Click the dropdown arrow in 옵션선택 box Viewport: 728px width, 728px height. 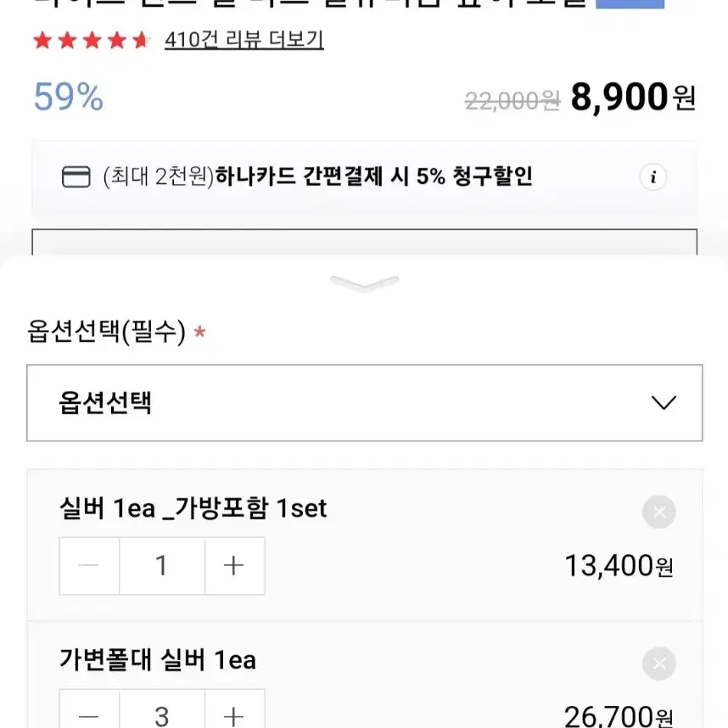pos(664,402)
